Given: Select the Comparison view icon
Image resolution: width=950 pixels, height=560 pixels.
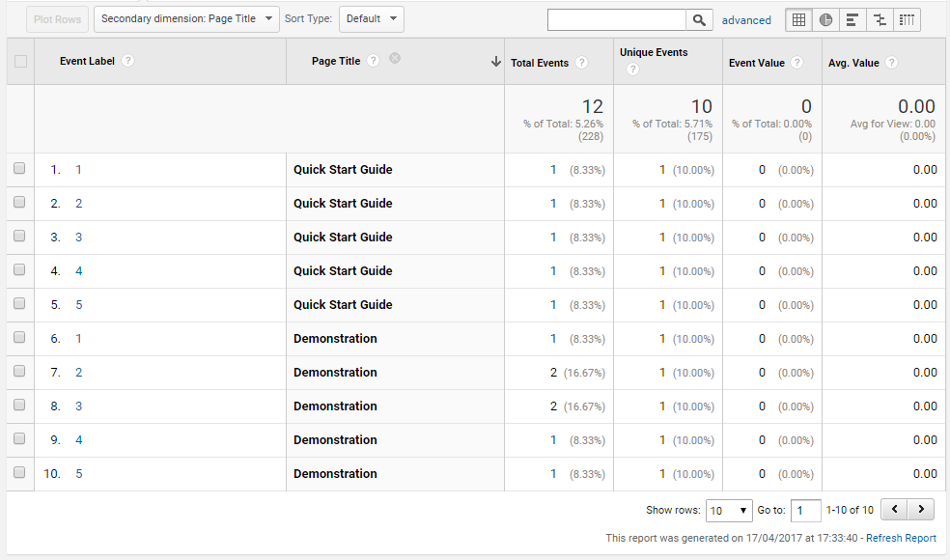Looking at the screenshot, I should coord(880,19).
